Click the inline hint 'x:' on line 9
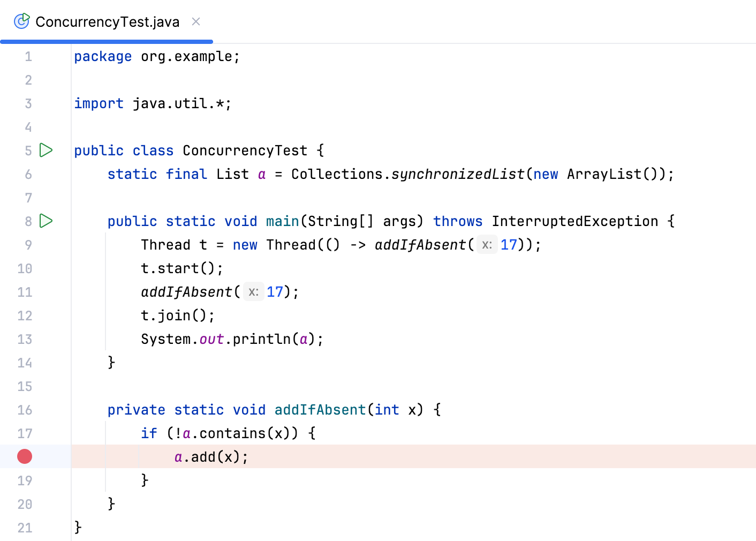This screenshot has width=756, height=541. [486, 244]
